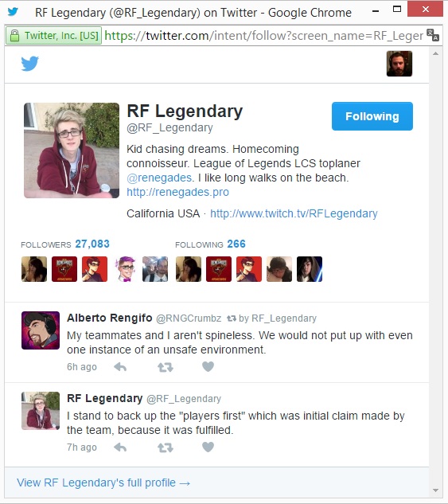The image size is (448, 504).
Task: Open the 266 following count
Action: [236, 244]
